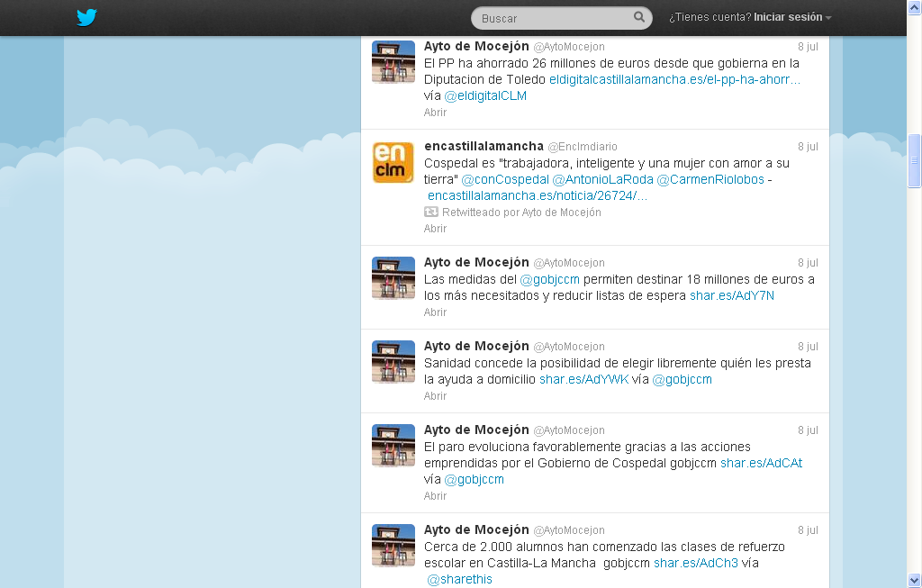This screenshot has height=588, width=922.
Task: Click the Twitter bird logo
Action: coord(86,17)
